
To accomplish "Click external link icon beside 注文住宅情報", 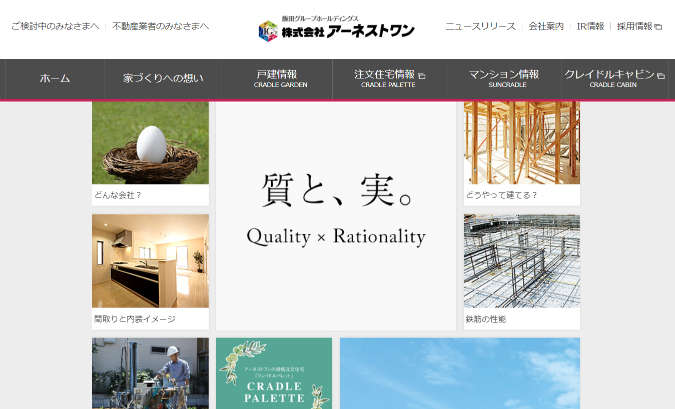I will click(421, 76).
